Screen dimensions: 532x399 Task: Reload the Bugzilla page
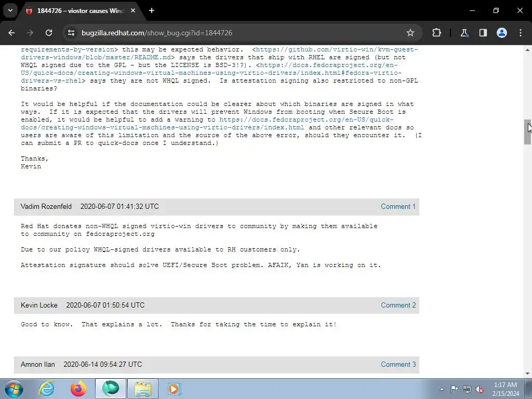(49, 33)
